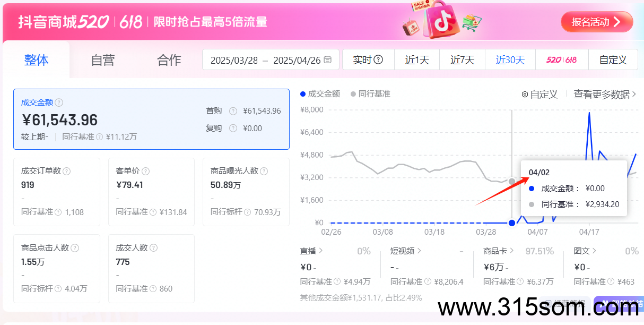Switch to the 自营 tab

[102, 60]
